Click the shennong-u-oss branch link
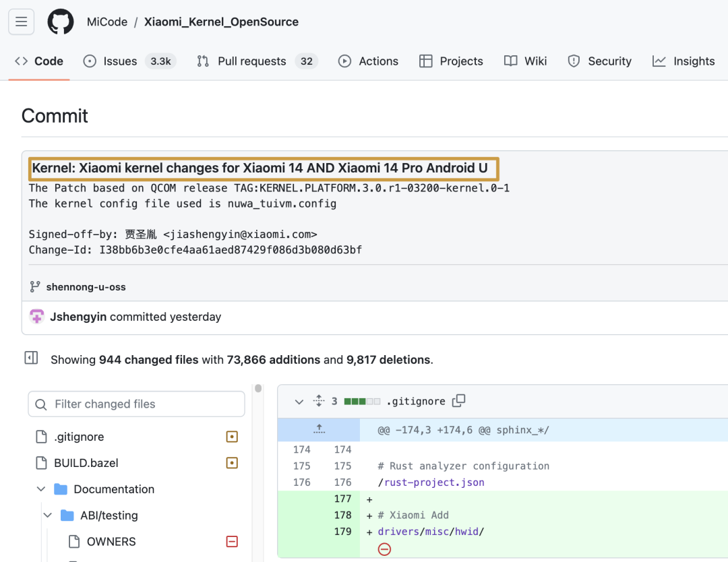The width and height of the screenshot is (728, 562). (86, 287)
